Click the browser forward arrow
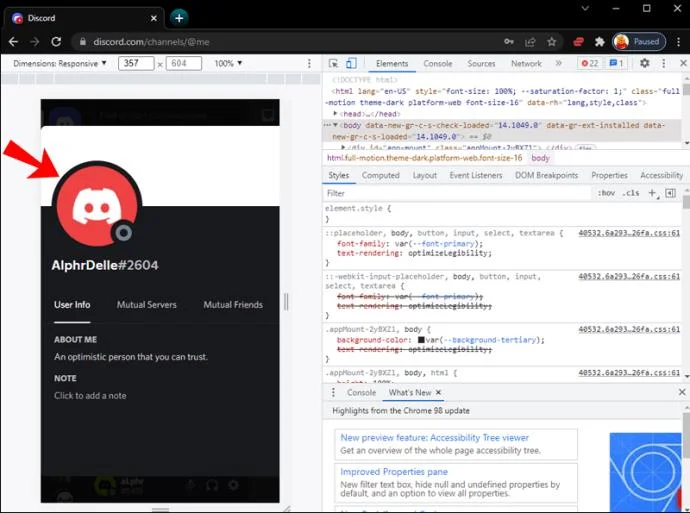This screenshot has height=513, width=690. click(34, 42)
